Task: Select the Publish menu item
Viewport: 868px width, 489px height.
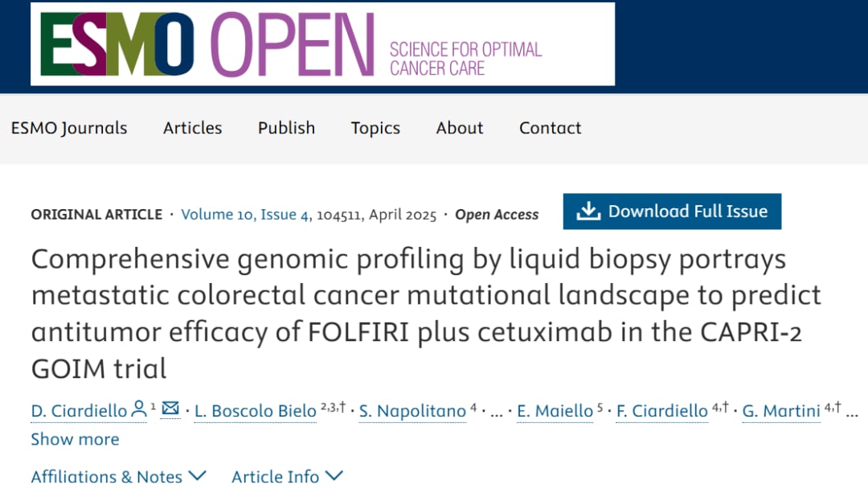Action: pos(286,128)
